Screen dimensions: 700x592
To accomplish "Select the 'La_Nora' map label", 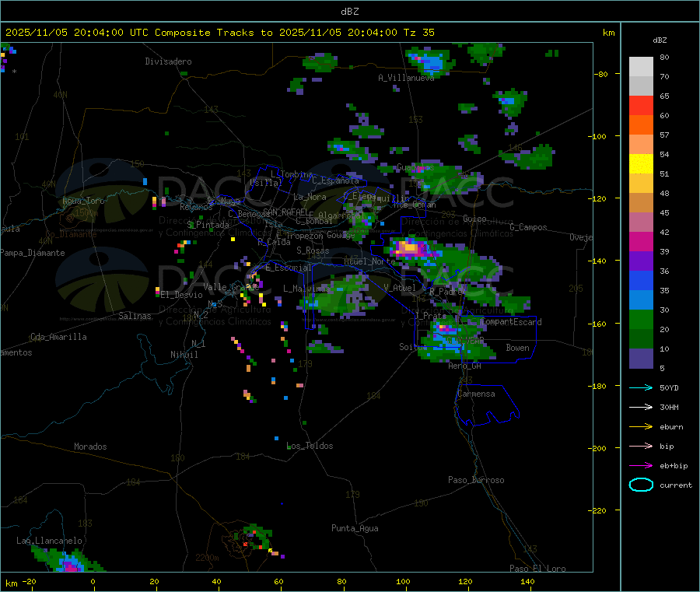I will (x=310, y=197).
